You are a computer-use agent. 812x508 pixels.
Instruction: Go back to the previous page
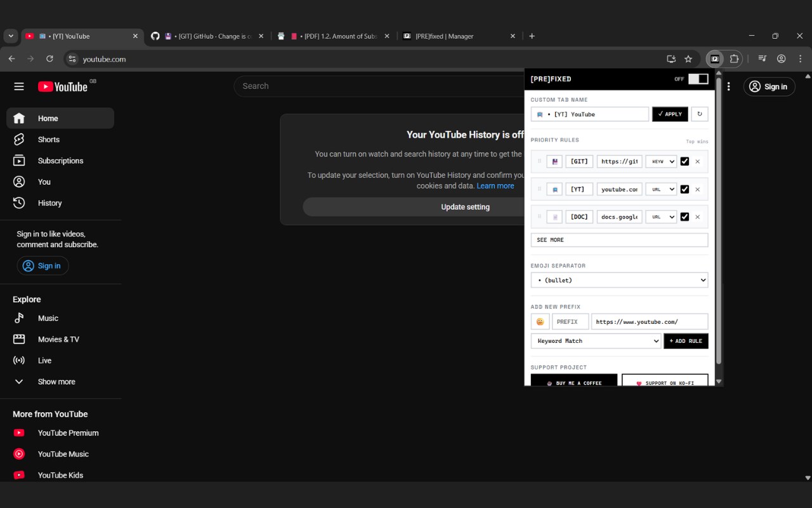[11, 59]
